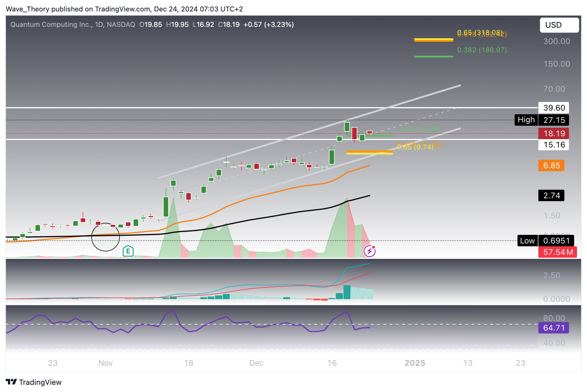
Task: Click the earnings "E" badge below the chart
Action: 128,252
